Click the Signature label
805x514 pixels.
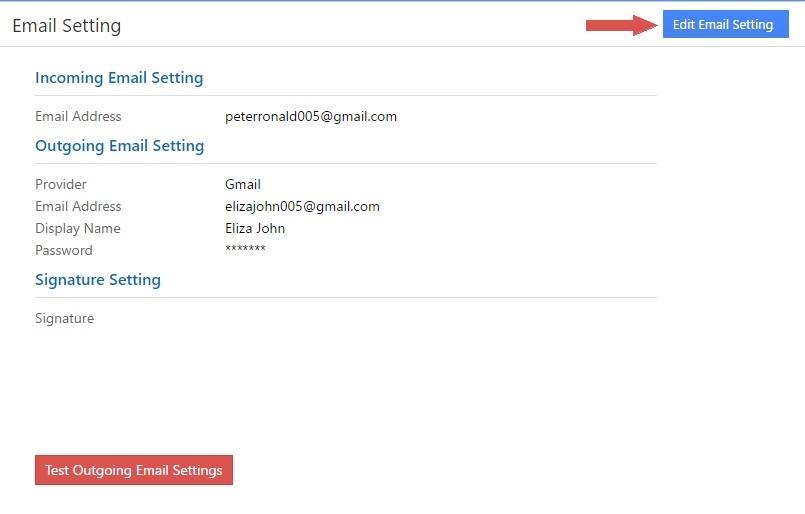click(65, 319)
